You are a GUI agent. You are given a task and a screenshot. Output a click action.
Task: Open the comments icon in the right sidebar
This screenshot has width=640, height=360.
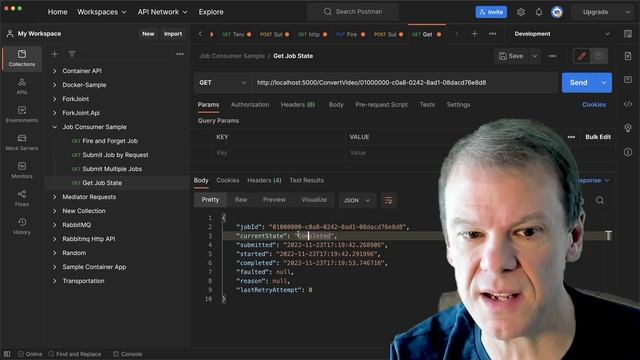point(628,80)
